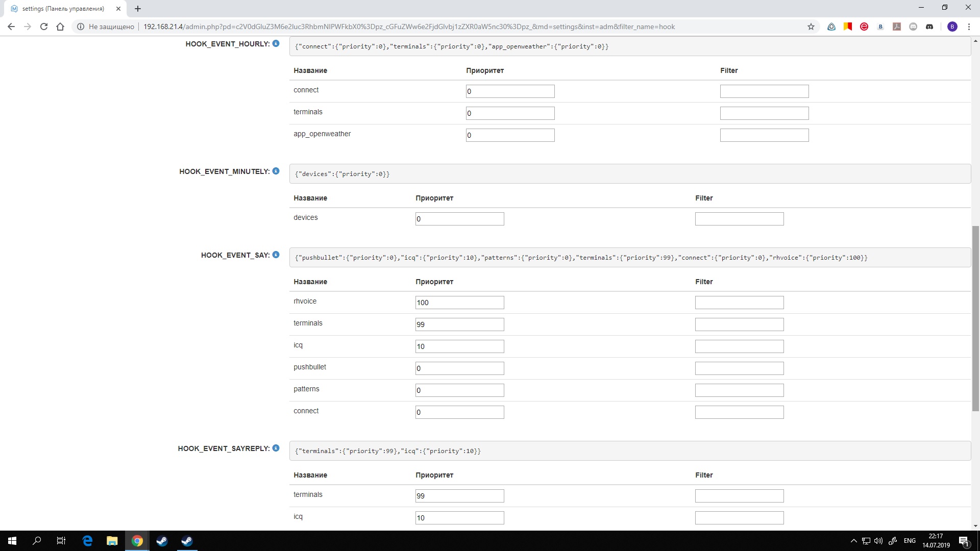Click info icon next to HOOK_EVENT_SAY
The width and height of the screenshot is (980, 551).
pos(276,255)
